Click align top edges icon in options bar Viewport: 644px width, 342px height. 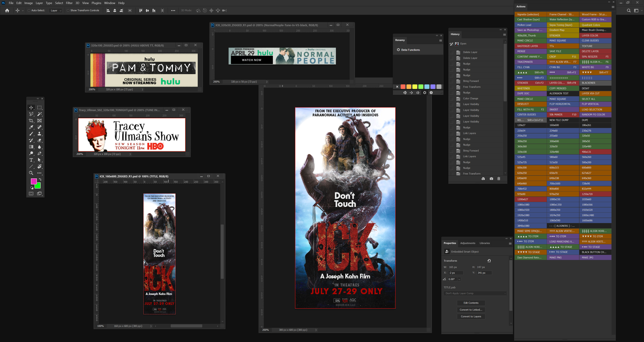click(141, 11)
